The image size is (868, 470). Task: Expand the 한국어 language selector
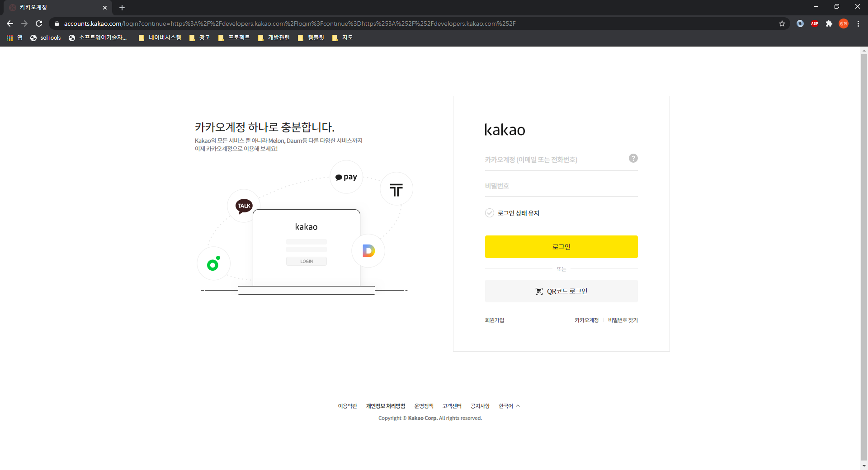coord(509,406)
